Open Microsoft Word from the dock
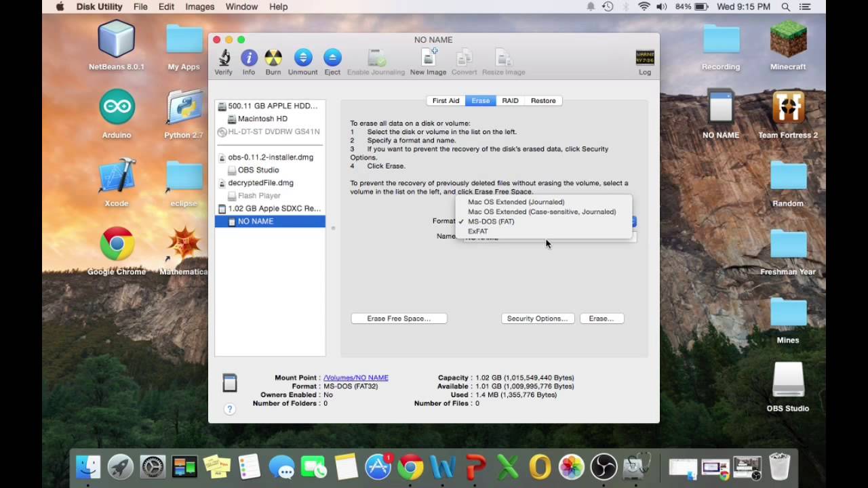This screenshot has height=488, width=868. (x=442, y=466)
